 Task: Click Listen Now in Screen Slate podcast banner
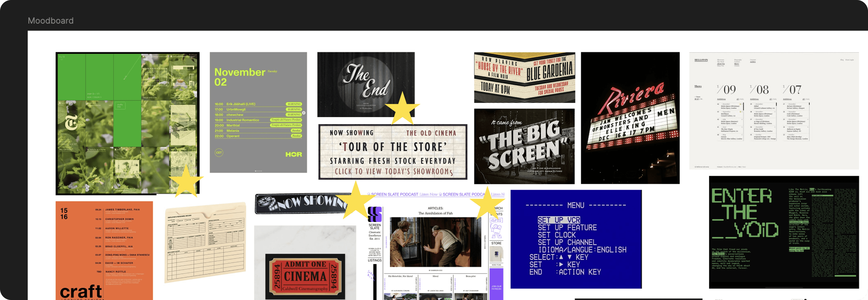428,194
